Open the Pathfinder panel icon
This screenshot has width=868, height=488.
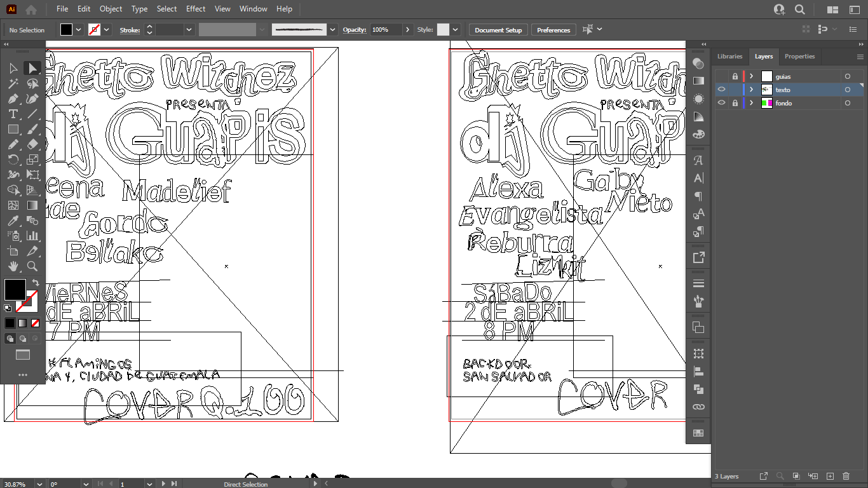click(x=698, y=389)
